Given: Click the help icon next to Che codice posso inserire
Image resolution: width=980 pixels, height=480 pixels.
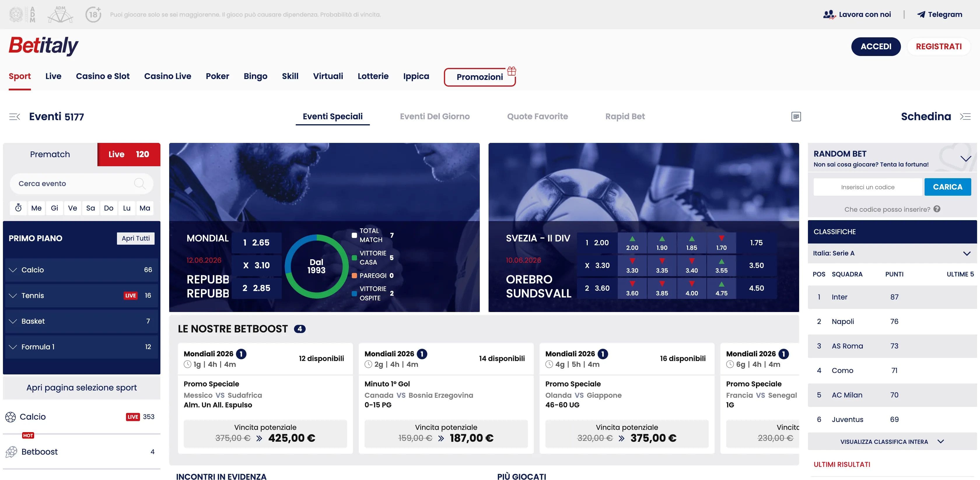Looking at the screenshot, I should [x=937, y=209].
